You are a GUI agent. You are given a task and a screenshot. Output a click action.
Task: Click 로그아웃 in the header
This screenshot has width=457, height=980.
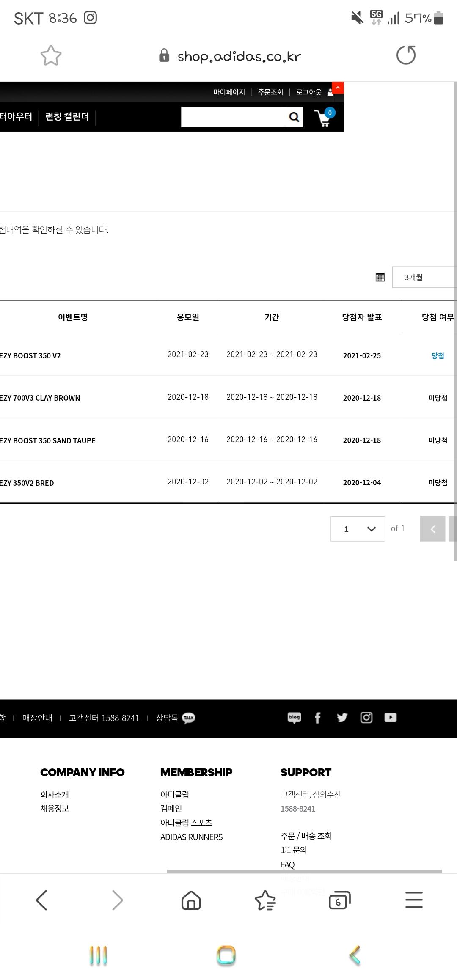pyautogui.click(x=308, y=92)
